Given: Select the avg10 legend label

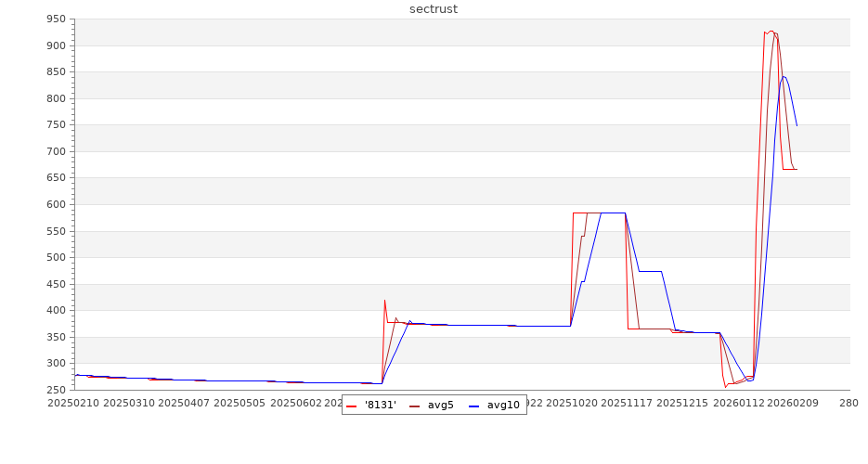Looking at the screenshot, I should click(503, 405).
